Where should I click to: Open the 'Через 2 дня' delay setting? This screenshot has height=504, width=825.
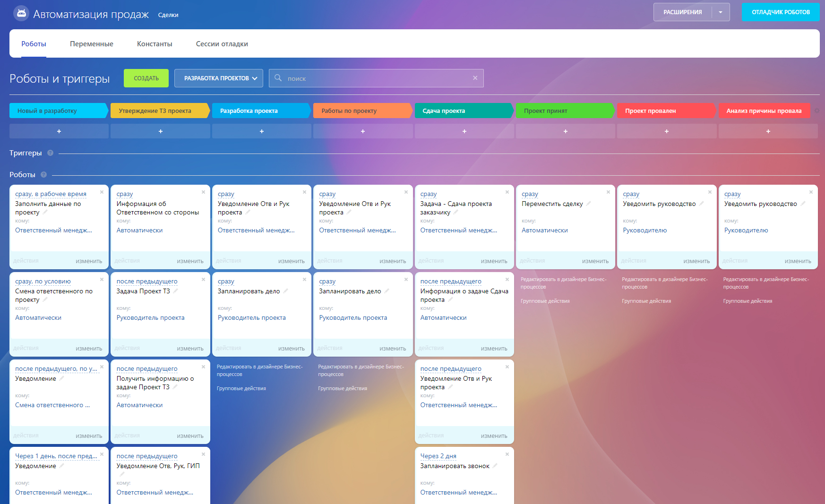438,456
